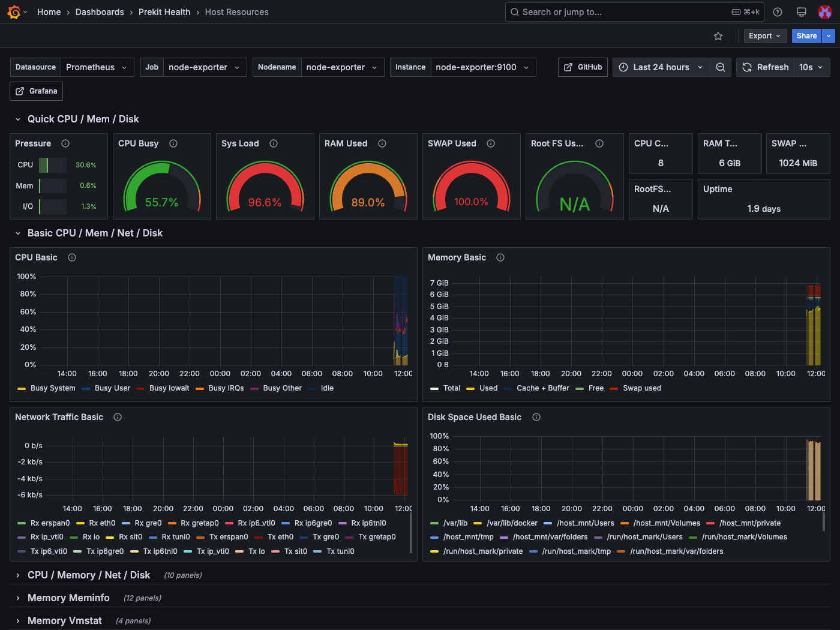The width and height of the screenshot is (840, 630).
Task: Click the Uptime panel title
Action: [x=718, y=189]
